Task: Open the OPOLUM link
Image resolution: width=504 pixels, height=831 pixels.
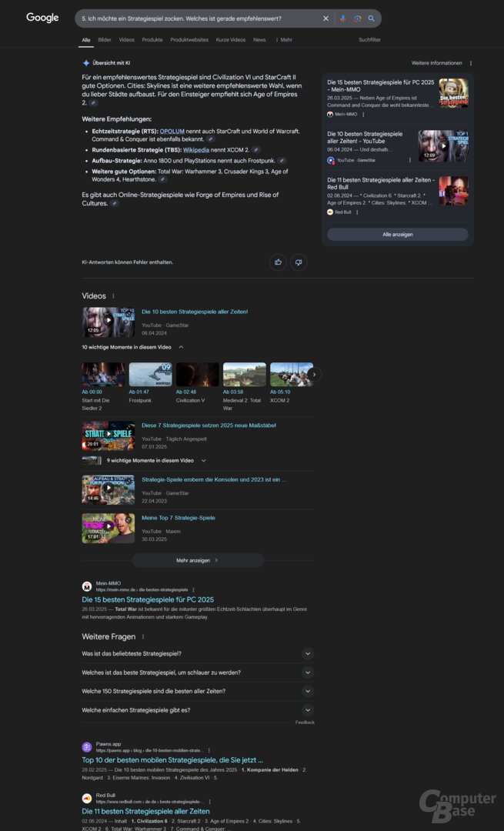Action: [x=172, y=131]
